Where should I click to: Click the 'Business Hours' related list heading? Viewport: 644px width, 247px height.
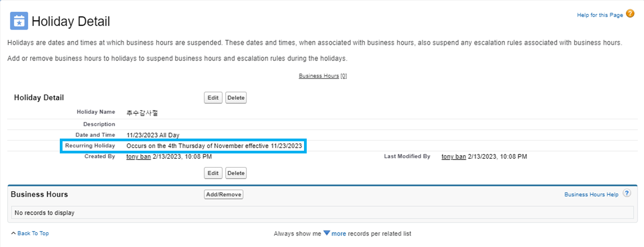coord(39,194)
